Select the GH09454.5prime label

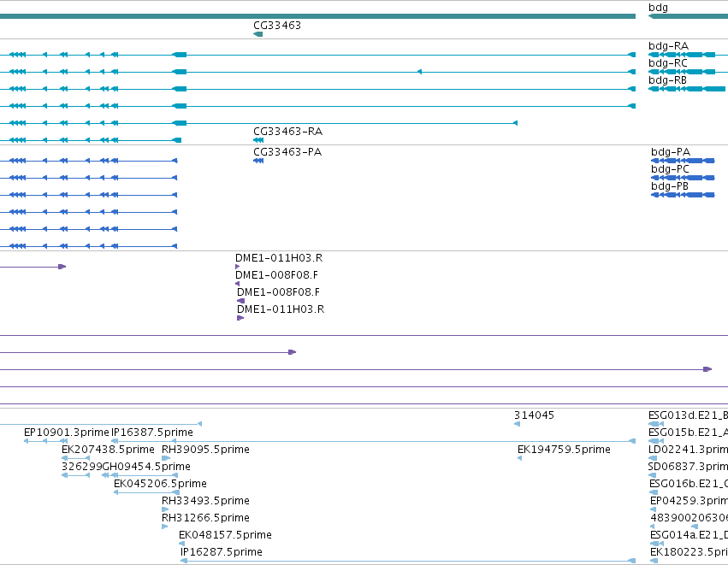pyautogui.click(x=145, y=467)
